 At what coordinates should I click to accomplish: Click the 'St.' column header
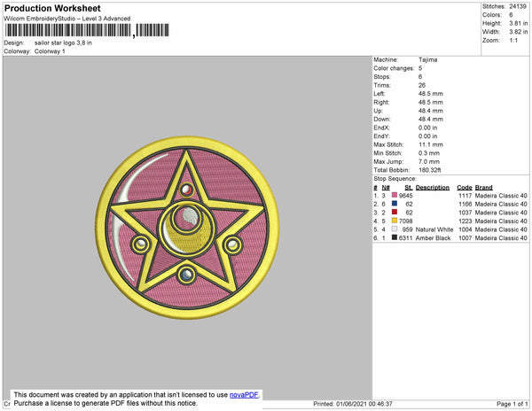tap(409, 188)
